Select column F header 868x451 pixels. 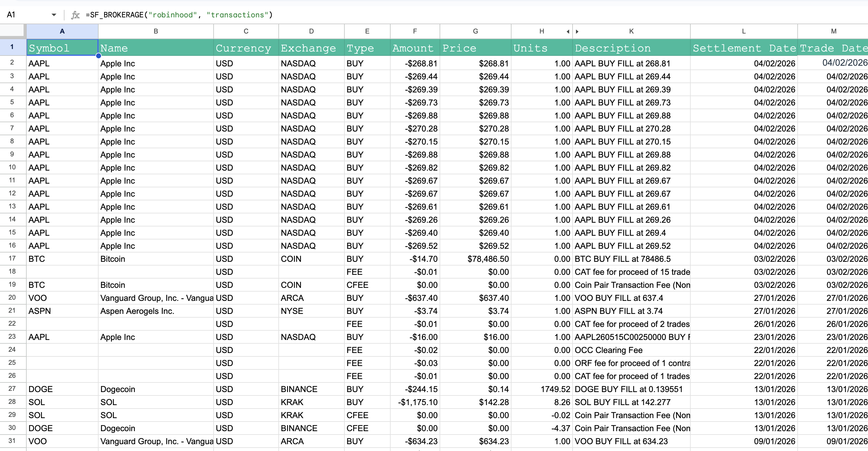click(x=415, y=31)
